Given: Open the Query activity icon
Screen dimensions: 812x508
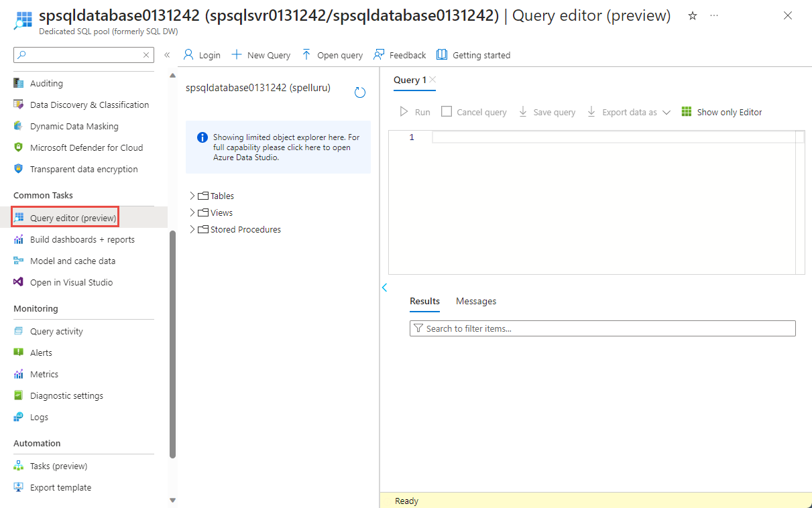Looking at the screenshot, I should (19, 332).
